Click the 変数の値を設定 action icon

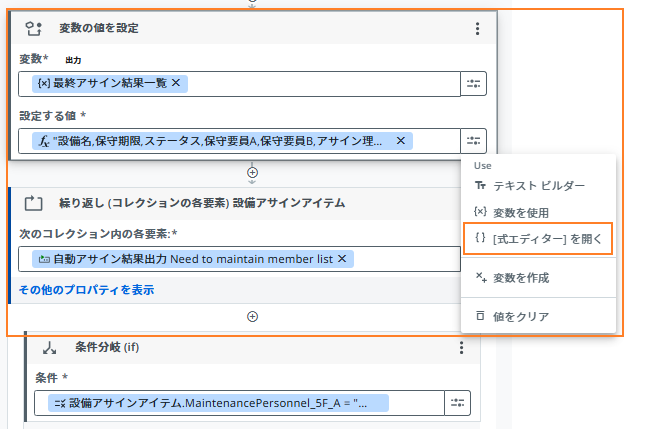(x=33, y=29)
